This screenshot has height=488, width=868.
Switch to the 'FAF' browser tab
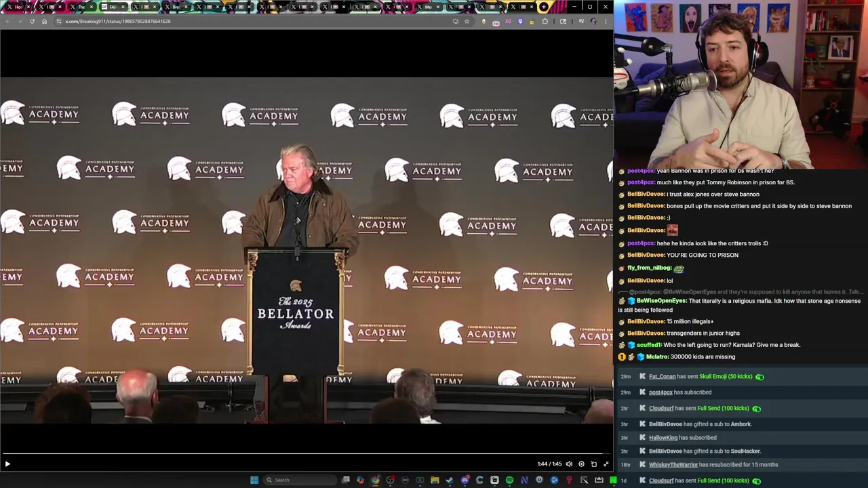click(x=113, y=7)
